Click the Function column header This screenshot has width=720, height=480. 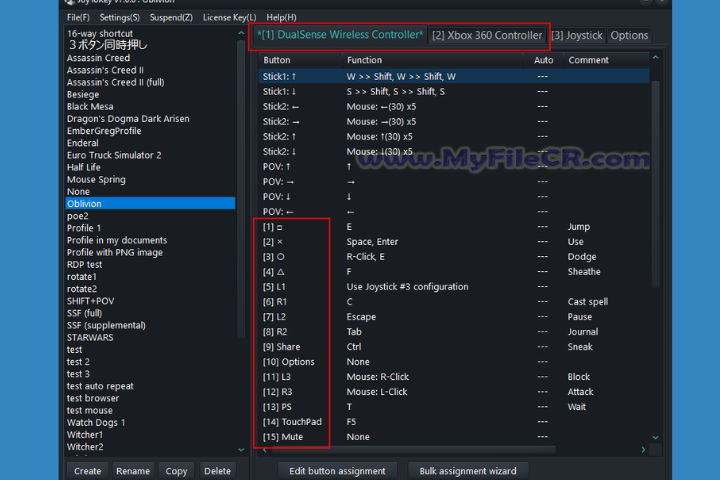[433, 60]
